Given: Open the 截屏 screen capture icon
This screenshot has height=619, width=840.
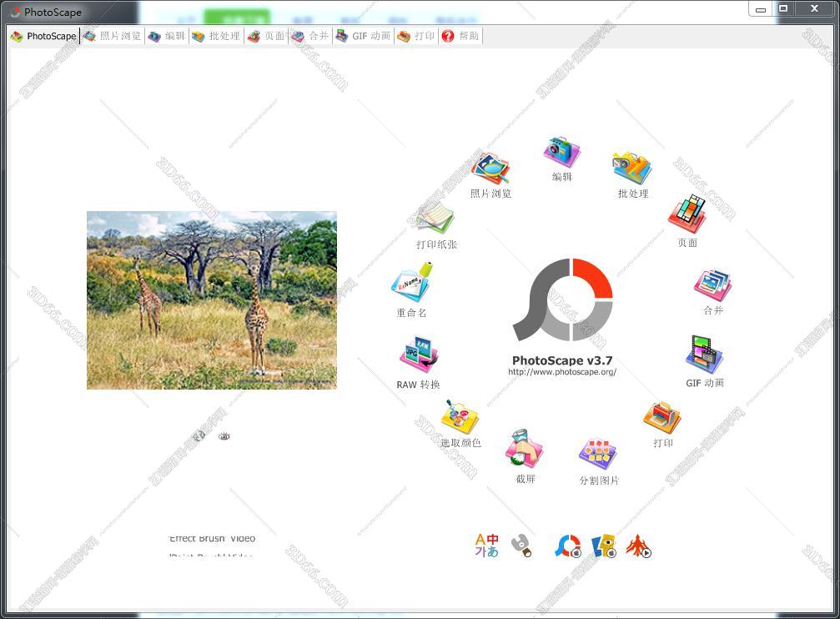Looking at the screenshot, I should pyautogui.click(x=525, y=451).
